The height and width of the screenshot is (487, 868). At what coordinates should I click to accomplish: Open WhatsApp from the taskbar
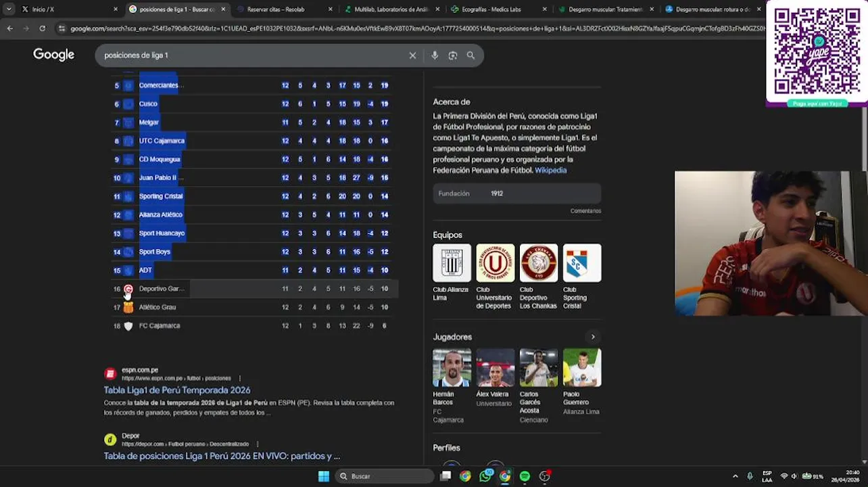[485, 476]
